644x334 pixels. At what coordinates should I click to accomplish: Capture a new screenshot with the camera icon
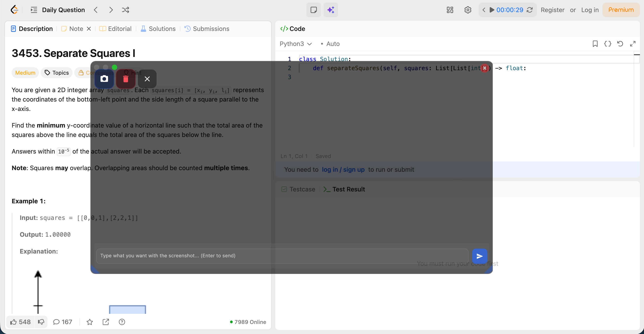click(x=104, y=79)
